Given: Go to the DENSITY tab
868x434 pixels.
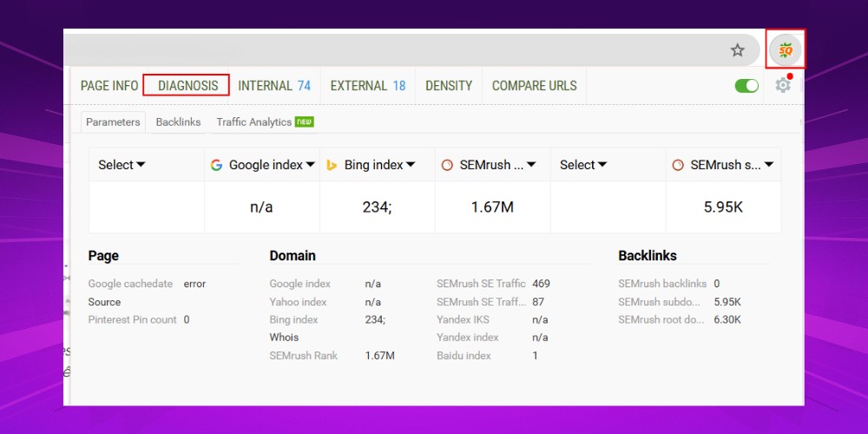Looking at the screenshot, I should [449, 86].
